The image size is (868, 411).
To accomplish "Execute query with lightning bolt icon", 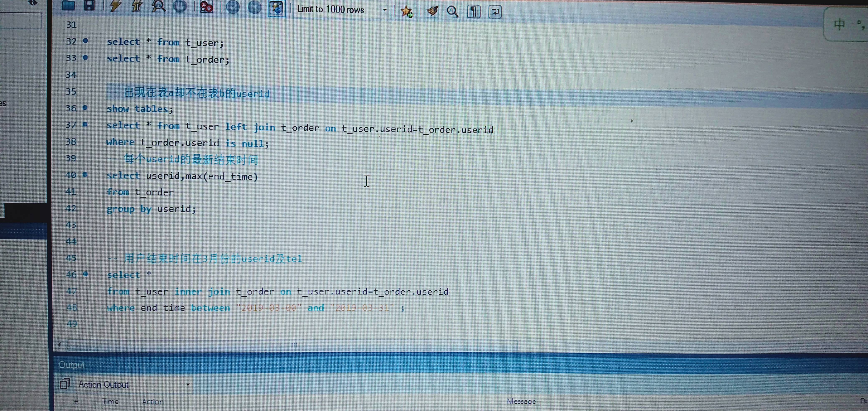I will coord(115,6).
